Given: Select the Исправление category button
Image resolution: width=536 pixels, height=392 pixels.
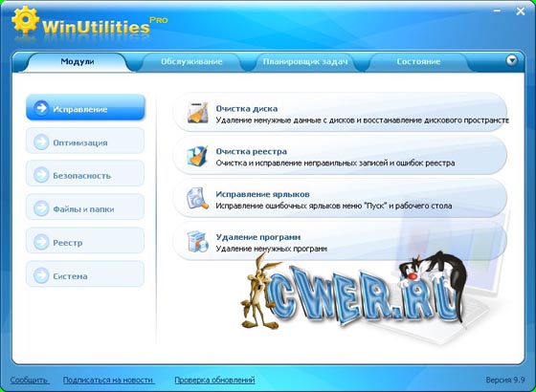Looking at the screenshot, I should [85, 108].
